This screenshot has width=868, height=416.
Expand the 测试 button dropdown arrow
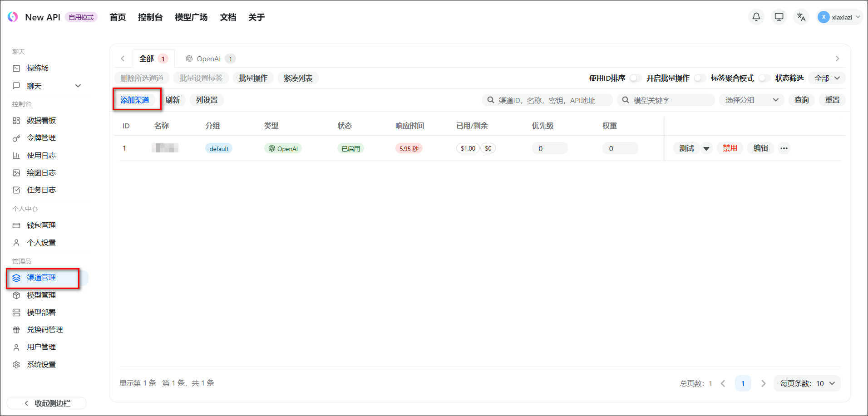[706, 148]
